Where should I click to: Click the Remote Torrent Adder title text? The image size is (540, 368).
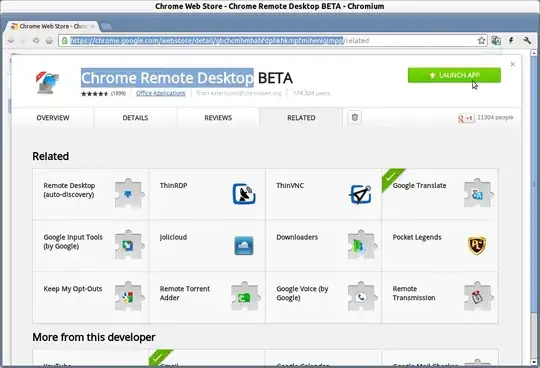(x=185, y=293)
